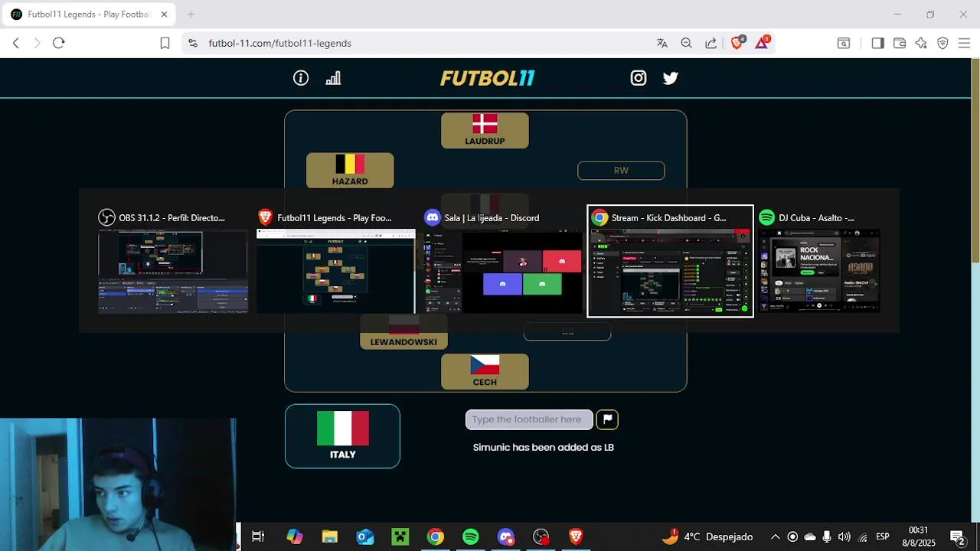The width and height of the screenshot is (980, 551).
Task: Select the Futbol11 Legends browser tab
Action: pyautogui.click(x=90, y=15)
